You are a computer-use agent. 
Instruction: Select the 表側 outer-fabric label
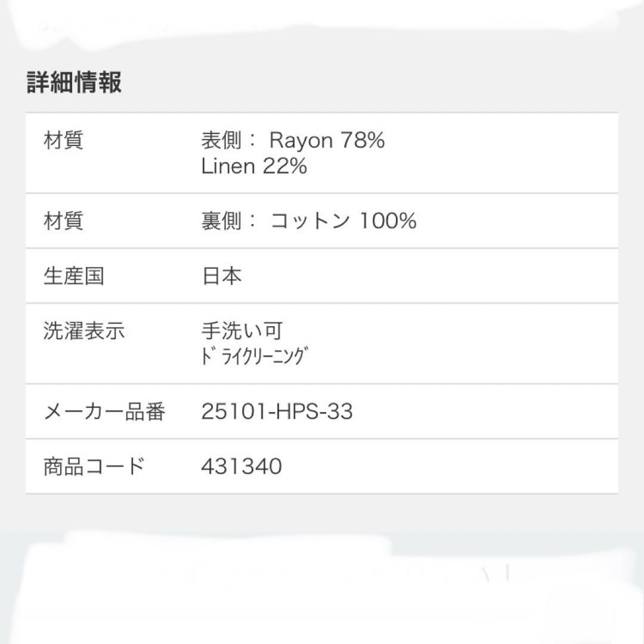pyautogui.click(x=222, y=141)
